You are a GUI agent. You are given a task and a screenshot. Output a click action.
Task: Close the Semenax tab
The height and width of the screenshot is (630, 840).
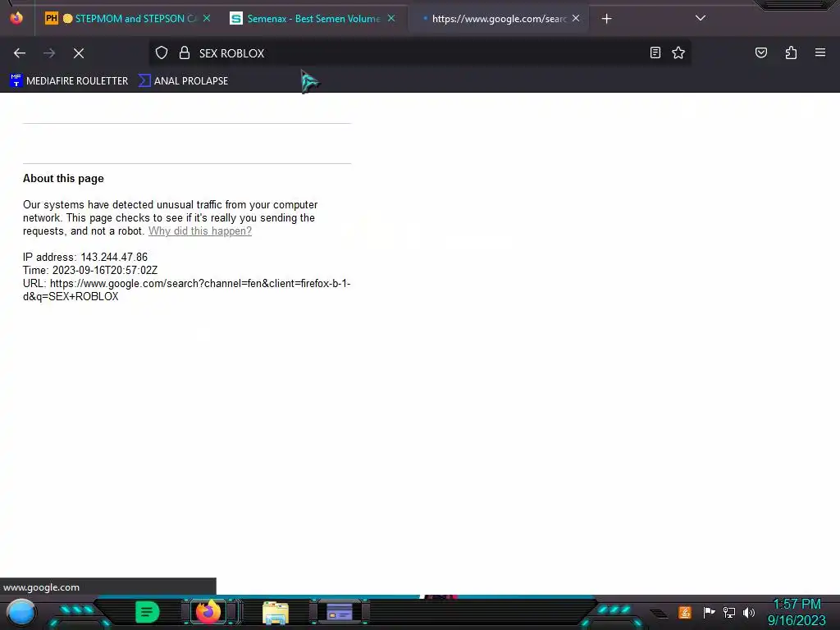(x=391, y=18)
